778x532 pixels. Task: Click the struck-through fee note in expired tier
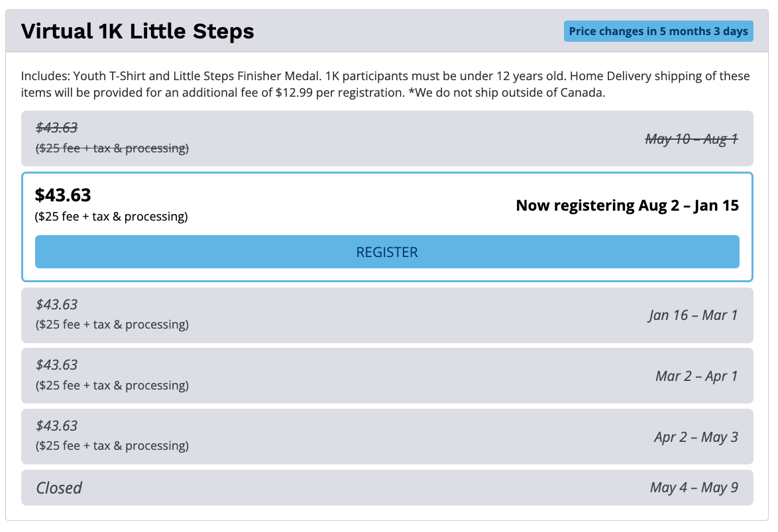tap(112, 148)
